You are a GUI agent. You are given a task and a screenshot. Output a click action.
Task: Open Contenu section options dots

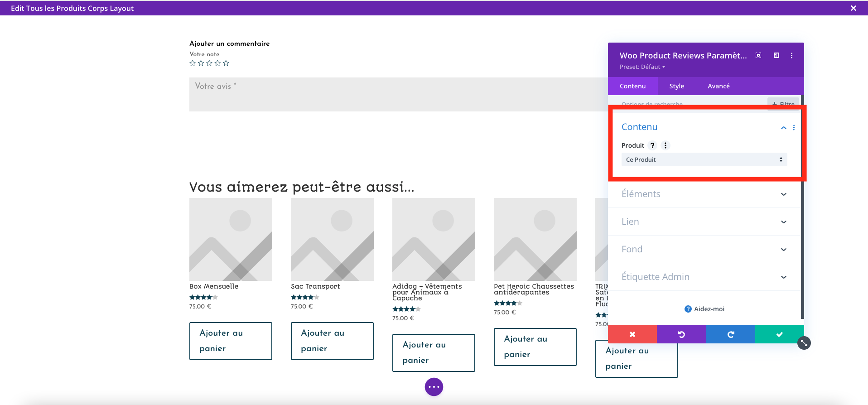(794, 128)
